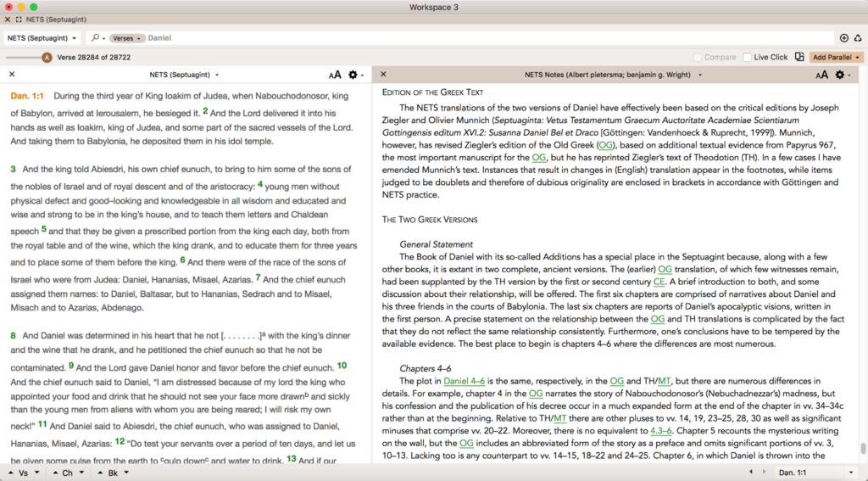Open text size control in NETS Notes pane

point(822,75)
